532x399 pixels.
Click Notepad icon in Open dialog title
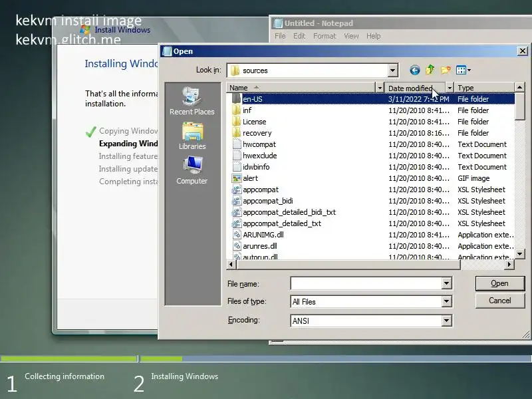click(167, 51)
